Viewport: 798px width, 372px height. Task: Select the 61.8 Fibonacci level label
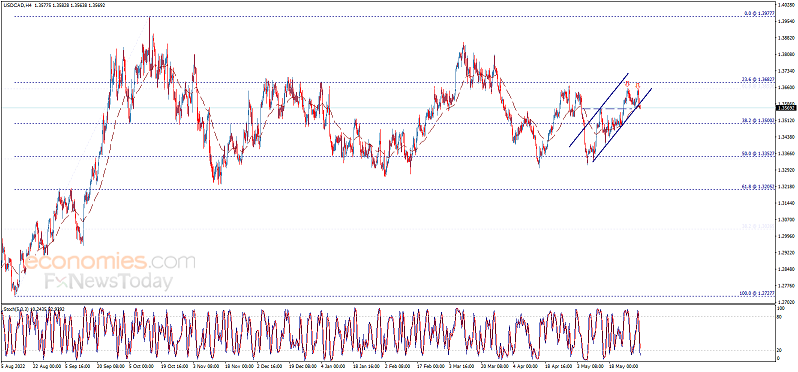click(759, 187)
